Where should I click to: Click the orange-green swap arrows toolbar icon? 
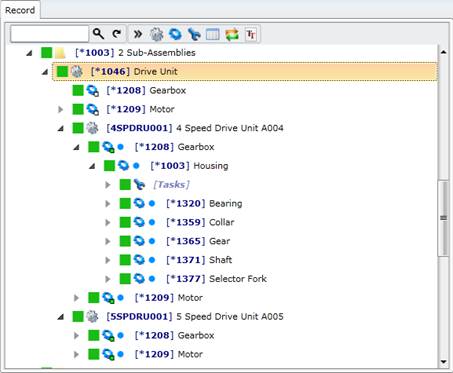(x=232, y=34)
